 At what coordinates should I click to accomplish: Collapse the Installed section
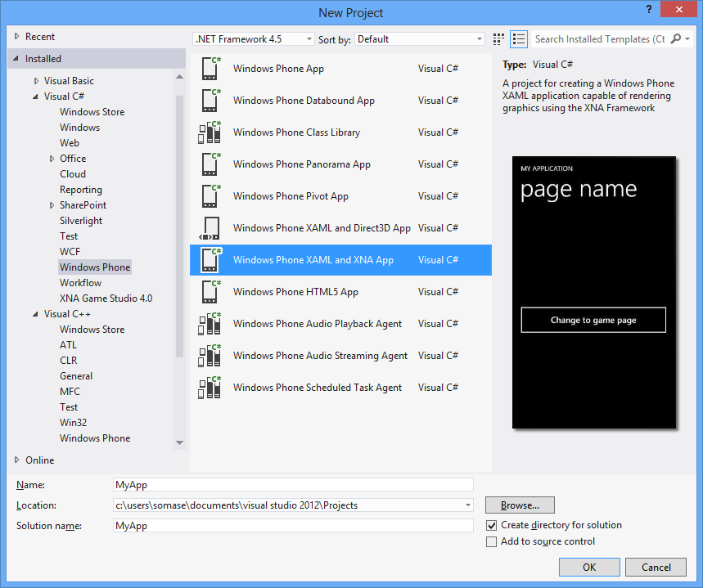16,58
